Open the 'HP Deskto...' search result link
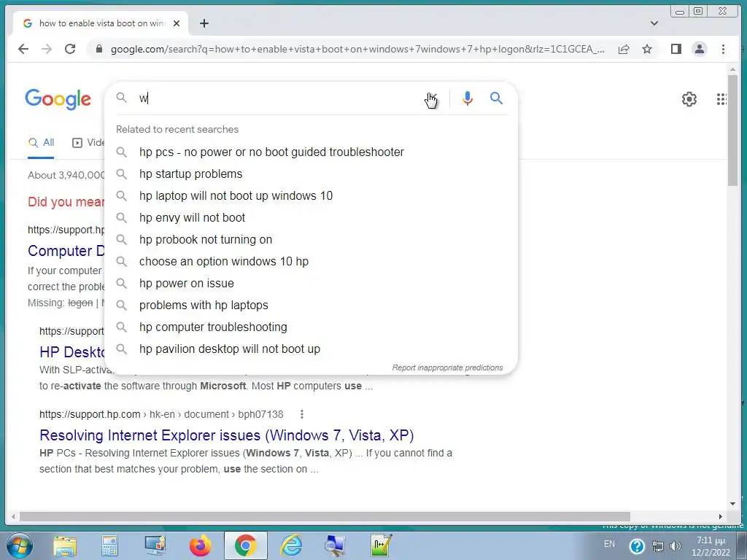 pos(71,352)
